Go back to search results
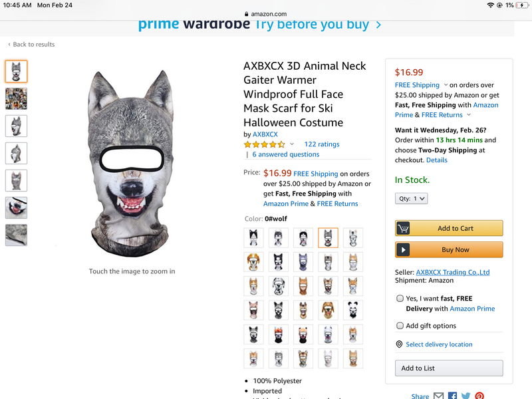 31,45
